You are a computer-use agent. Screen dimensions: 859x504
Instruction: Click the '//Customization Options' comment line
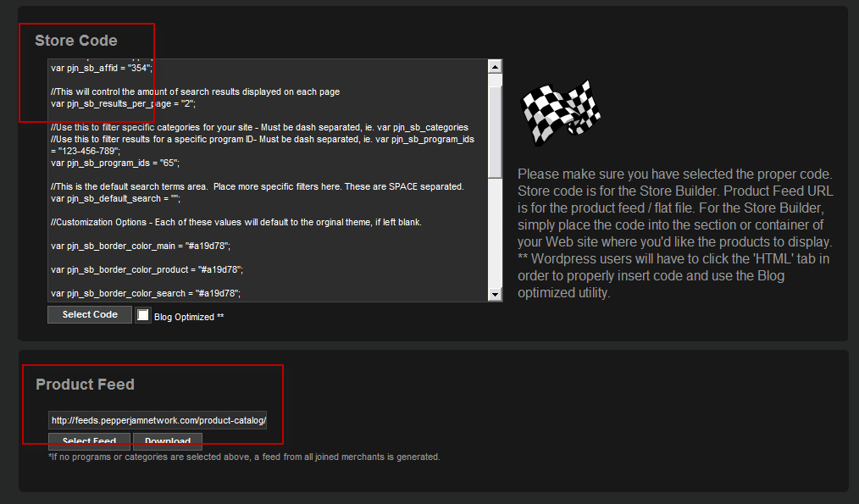[236, 222]
